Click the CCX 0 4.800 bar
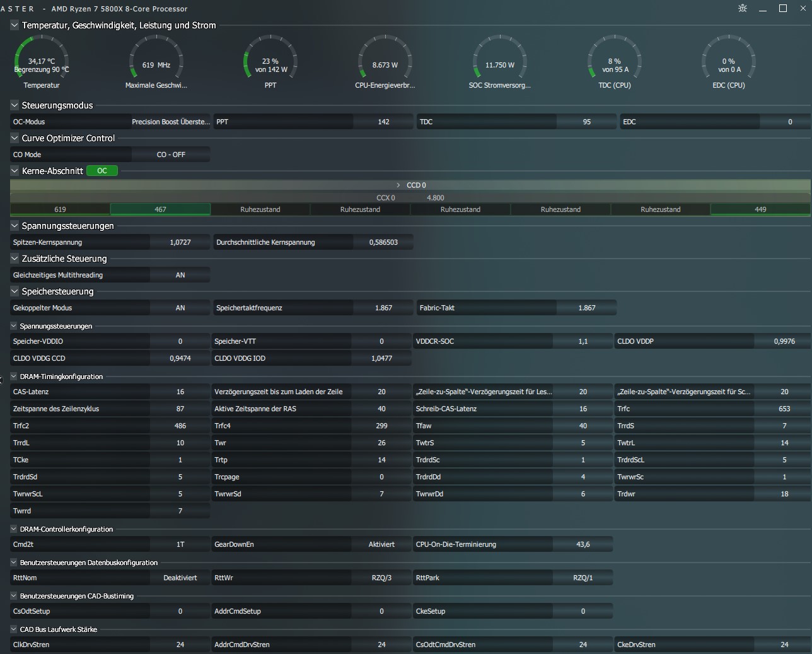The height and width of the screenshot is (654, 812). (410, 197)
